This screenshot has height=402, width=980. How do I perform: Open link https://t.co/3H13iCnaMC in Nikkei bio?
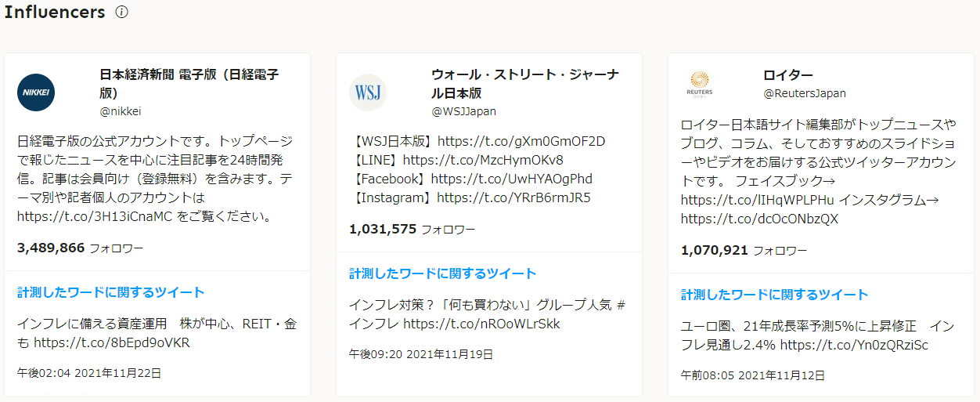click(x=94, y=216)
